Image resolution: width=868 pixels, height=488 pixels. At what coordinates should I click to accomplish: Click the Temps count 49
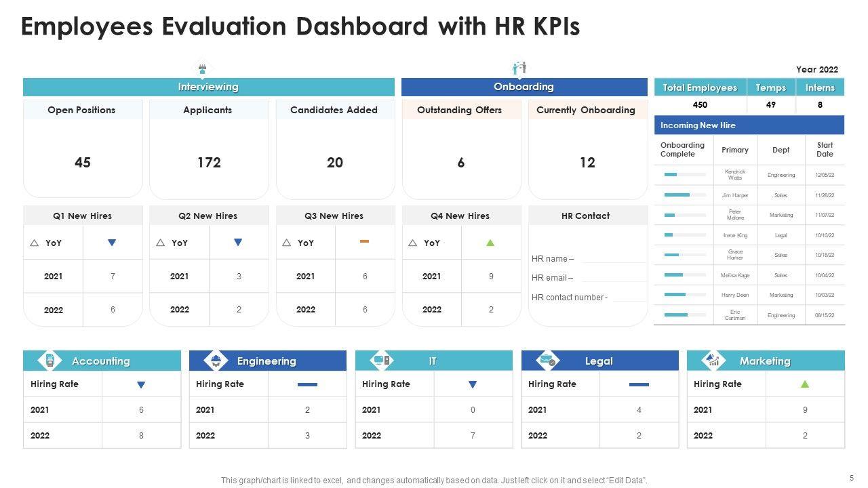[771, 105]
